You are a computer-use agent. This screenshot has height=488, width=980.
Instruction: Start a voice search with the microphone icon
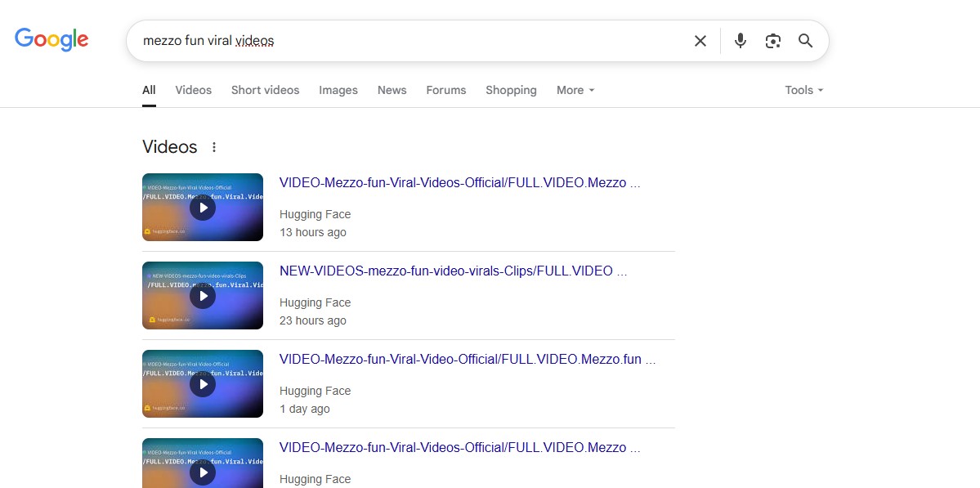[740, 40]
